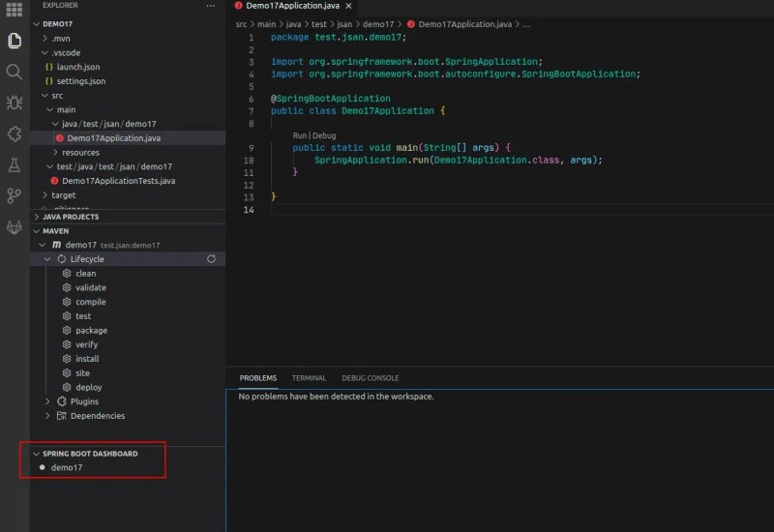The height and width of the screenshot is (532, 774).
Task: Collapse the Lifecycle node
Action: [46, 259]
